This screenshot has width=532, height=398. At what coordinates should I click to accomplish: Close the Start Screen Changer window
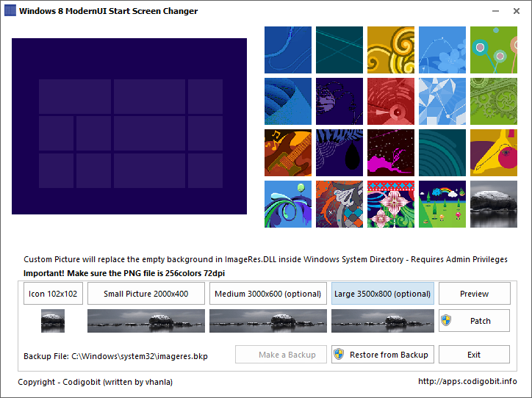pos(517,11)
